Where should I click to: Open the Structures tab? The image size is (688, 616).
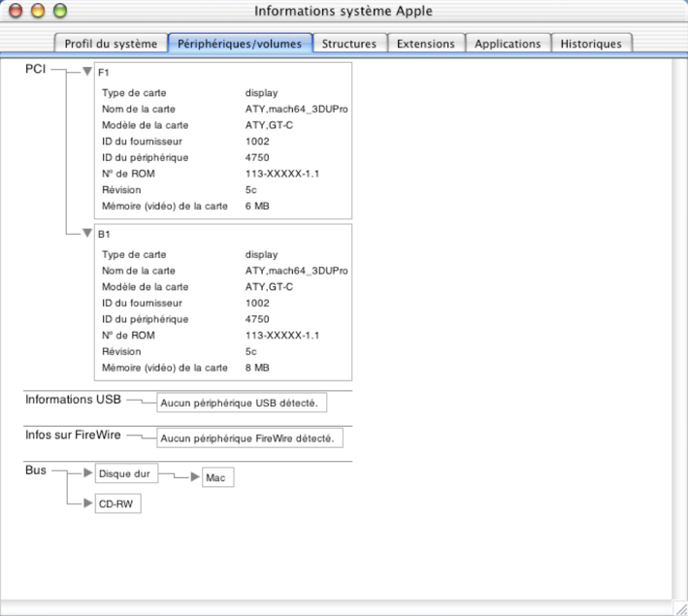[x=349, y=43]
